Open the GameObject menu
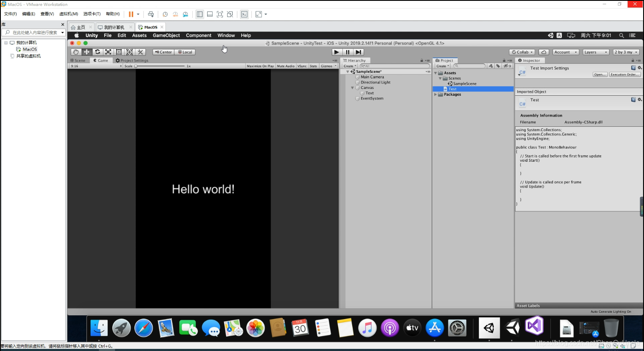Image resolution: width=644 pixels, height=351 pixels. (x=166, y=35)
